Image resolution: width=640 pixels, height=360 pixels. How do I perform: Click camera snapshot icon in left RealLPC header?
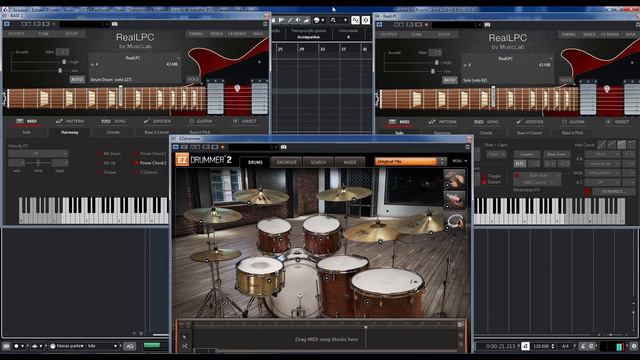115,24
